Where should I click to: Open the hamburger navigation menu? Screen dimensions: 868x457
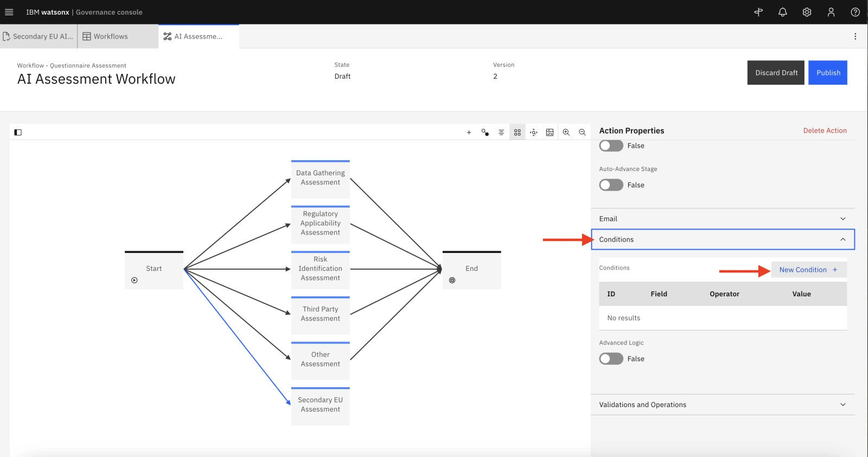[9, 12]
